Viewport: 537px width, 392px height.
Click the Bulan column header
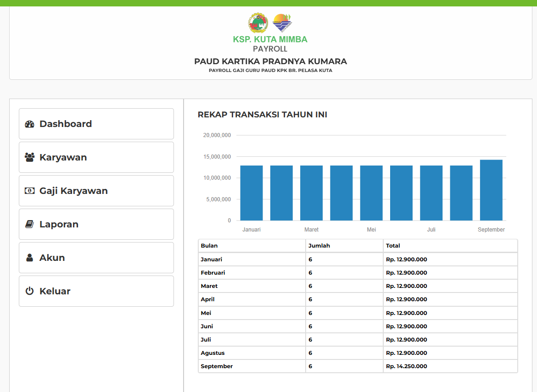click(x=209, y=246)
